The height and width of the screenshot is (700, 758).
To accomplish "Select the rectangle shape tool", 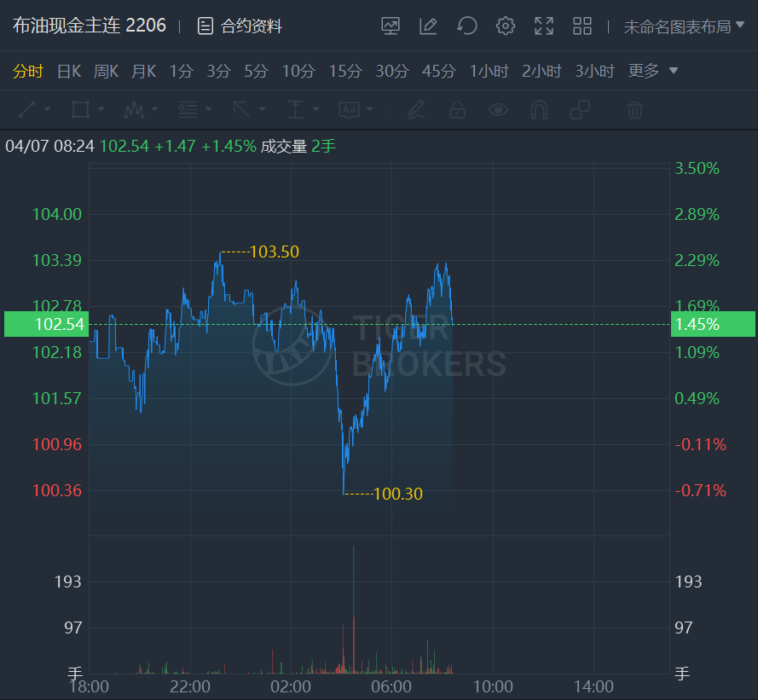I will 80,110.
